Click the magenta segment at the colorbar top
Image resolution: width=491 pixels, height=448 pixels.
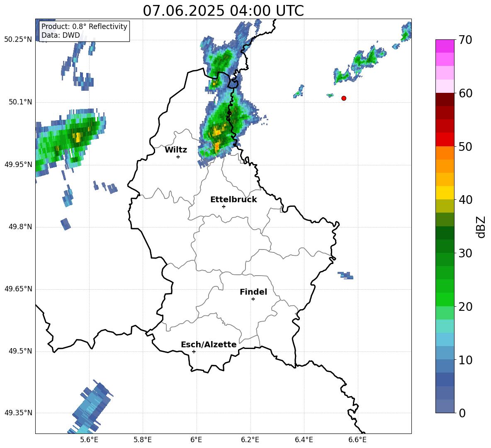(x=445, y=46)
